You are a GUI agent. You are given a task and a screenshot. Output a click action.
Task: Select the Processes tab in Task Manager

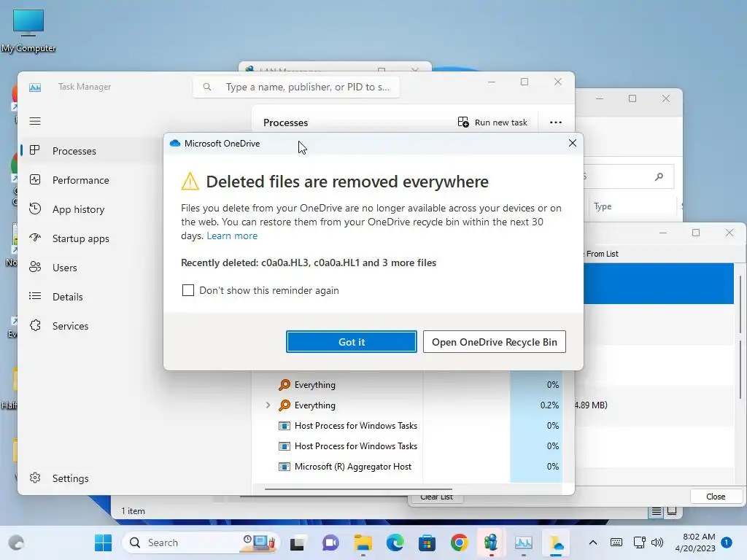click(90, 151)
